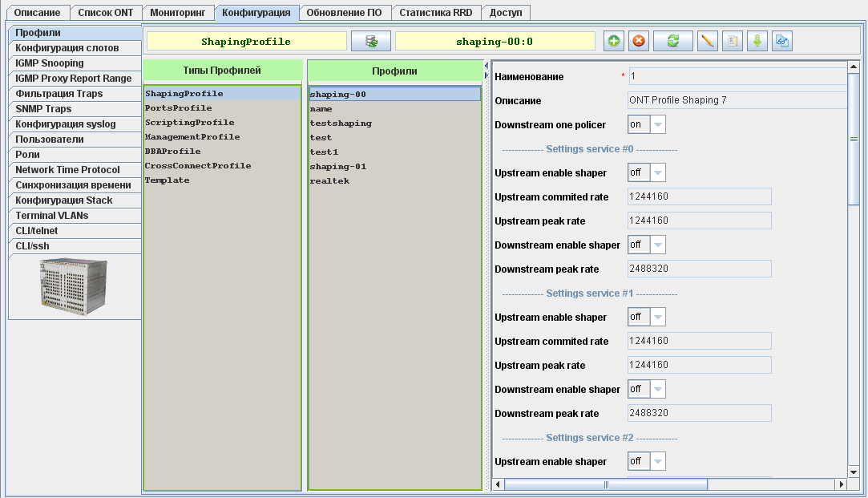The height and width of the screenshot is (498, 868).
Task: Open the Список ONT tab
Action: (x=105, y=13)
